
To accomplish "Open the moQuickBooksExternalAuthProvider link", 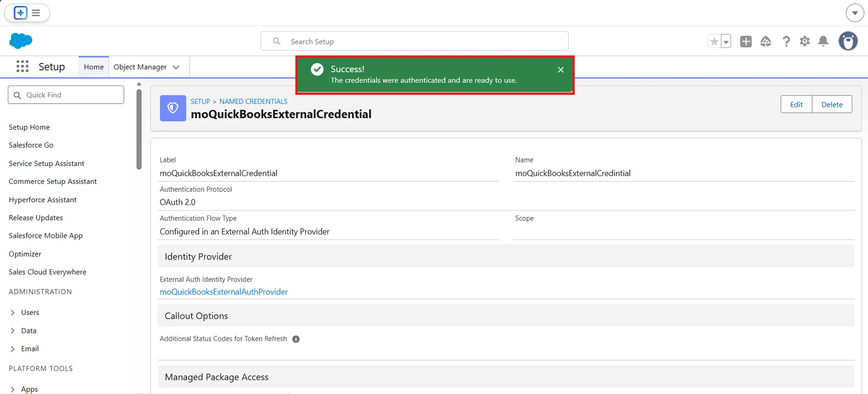I will coord(224,292).
